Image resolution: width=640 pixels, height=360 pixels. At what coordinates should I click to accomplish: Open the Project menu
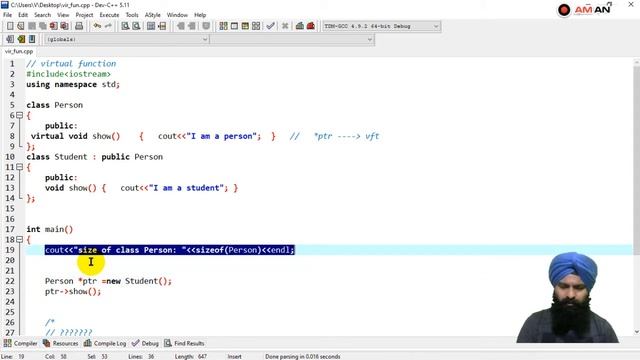pos(84,15)
